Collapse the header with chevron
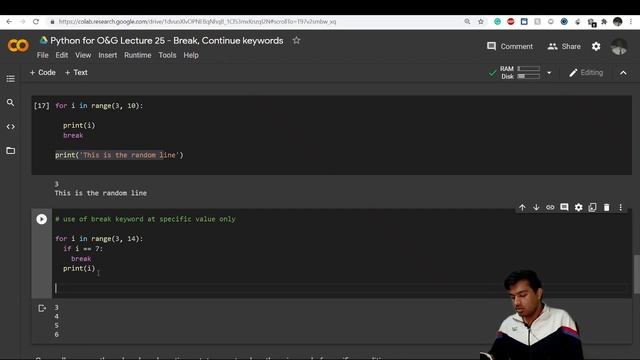The image size is (640, 360). [623, 73]
